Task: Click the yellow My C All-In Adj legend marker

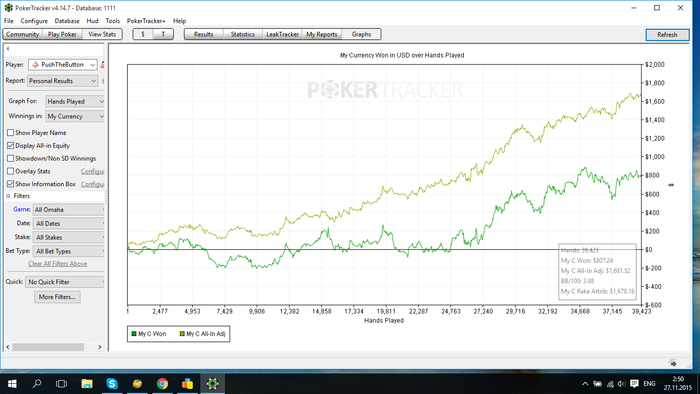Action: click(x=182, y=334)
